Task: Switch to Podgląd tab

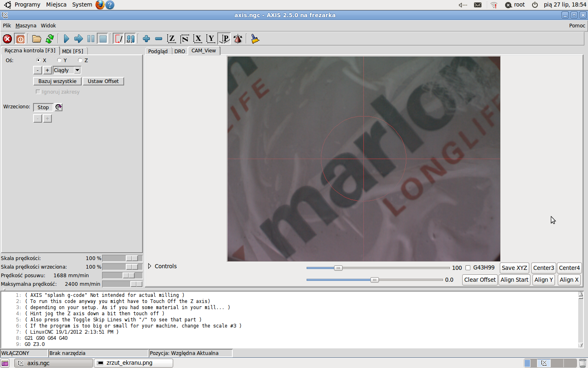Action: click(x=158, y=51)
